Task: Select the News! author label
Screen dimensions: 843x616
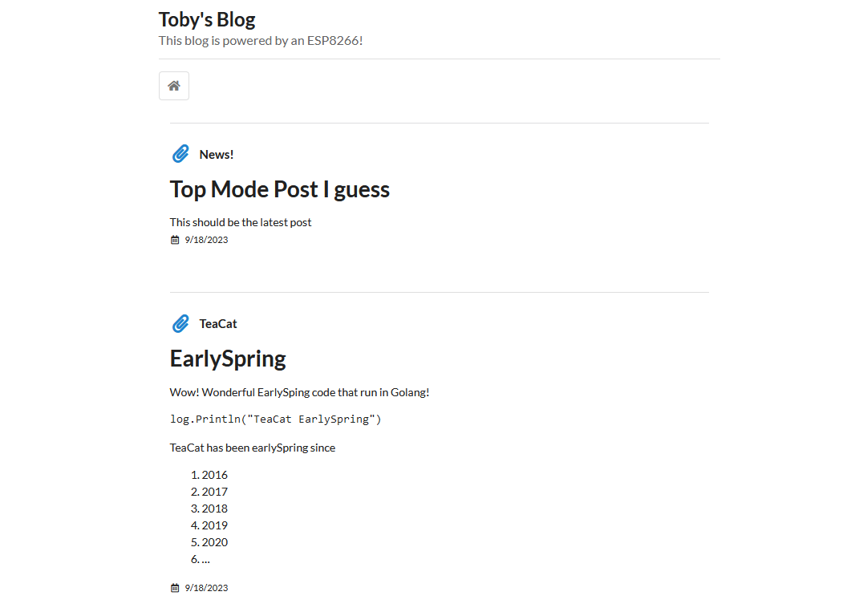Action: [216, 155]
